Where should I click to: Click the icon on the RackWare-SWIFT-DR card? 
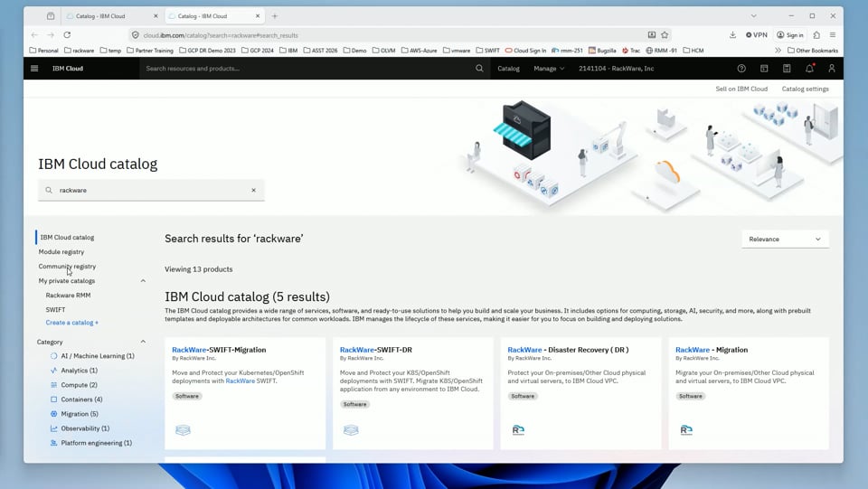pyautogui.click(x=351, y=430)
